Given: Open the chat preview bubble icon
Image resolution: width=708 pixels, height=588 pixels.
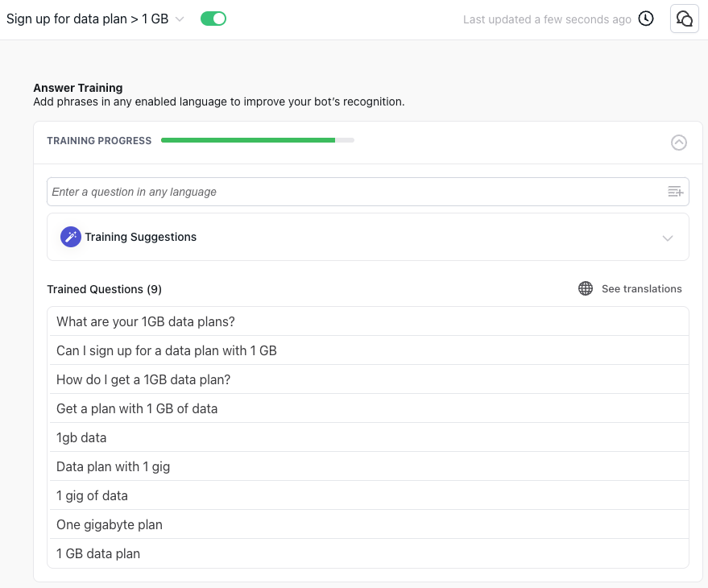Looking at the screenshot, I should (x=684, y=19).
